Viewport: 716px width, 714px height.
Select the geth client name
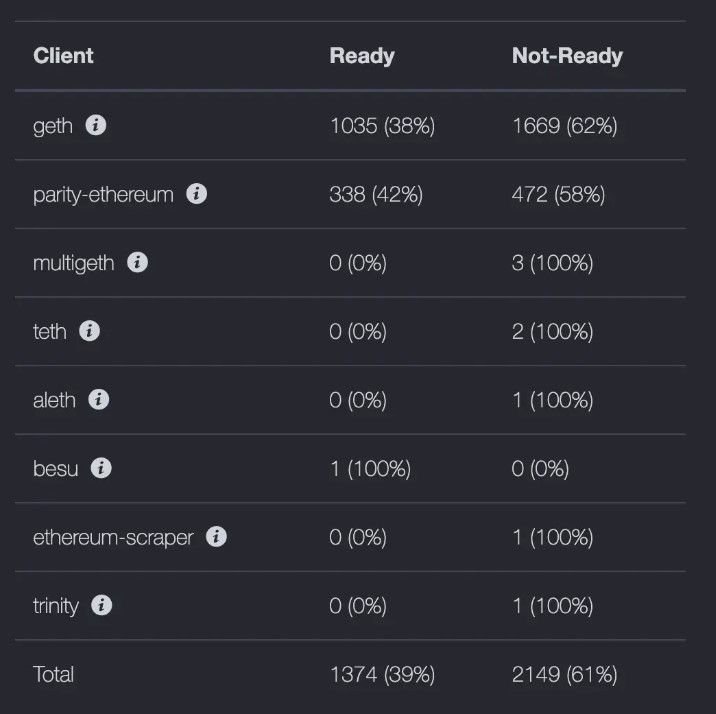point(53,126)
